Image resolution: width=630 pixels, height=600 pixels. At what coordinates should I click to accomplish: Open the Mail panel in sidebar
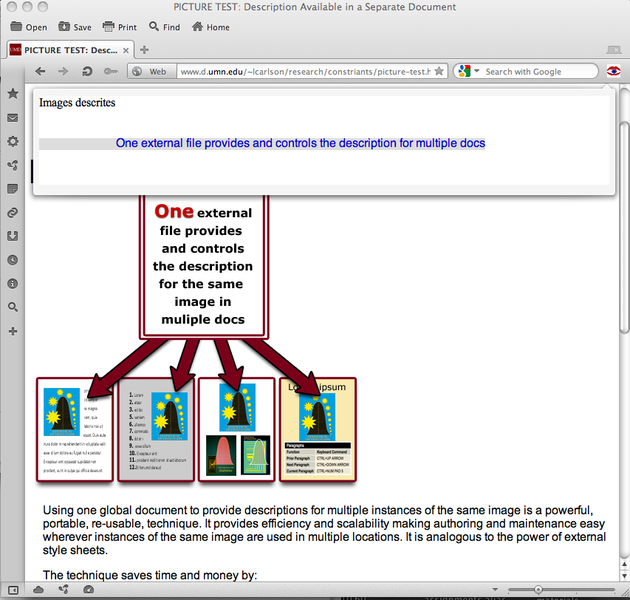(12, 118)
